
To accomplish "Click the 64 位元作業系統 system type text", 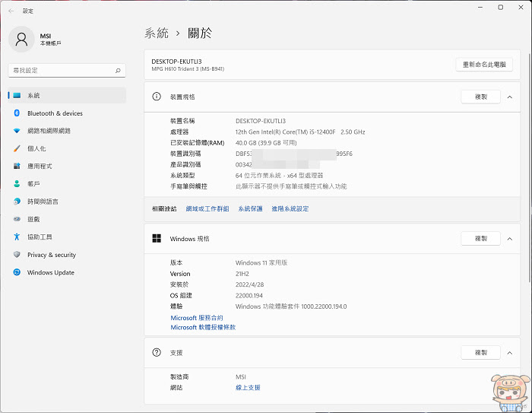I will coord(279,175).
